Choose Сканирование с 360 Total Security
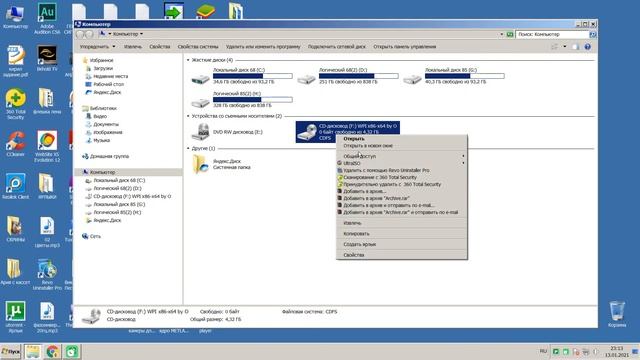Image resolution: width=640 pixels, height=360 pixels. coord(402,177)
